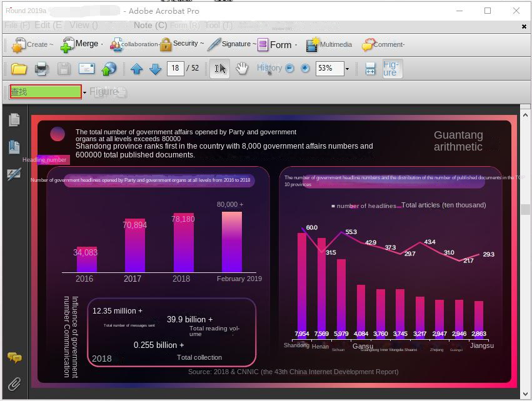Viewport: 532px width, 401px height.
Task: Open a file using the folder icon
Action: [19, 69]
